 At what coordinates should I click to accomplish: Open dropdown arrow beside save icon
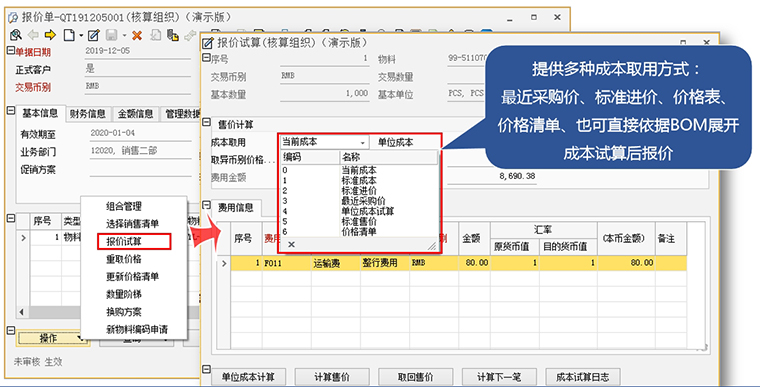124,35
